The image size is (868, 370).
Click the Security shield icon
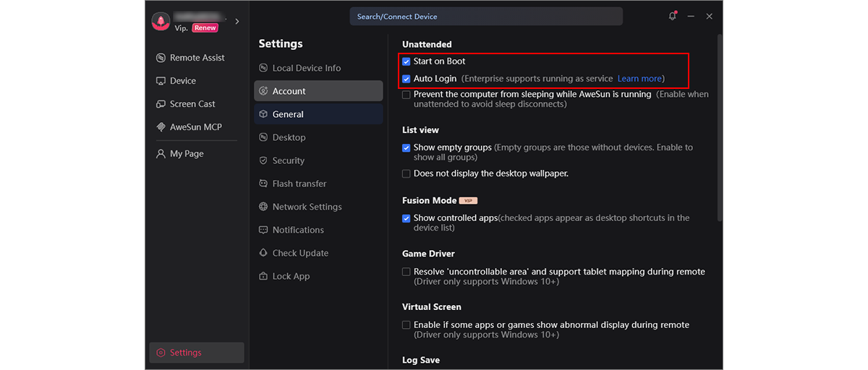pyautogui.click(x=263, y=160)
